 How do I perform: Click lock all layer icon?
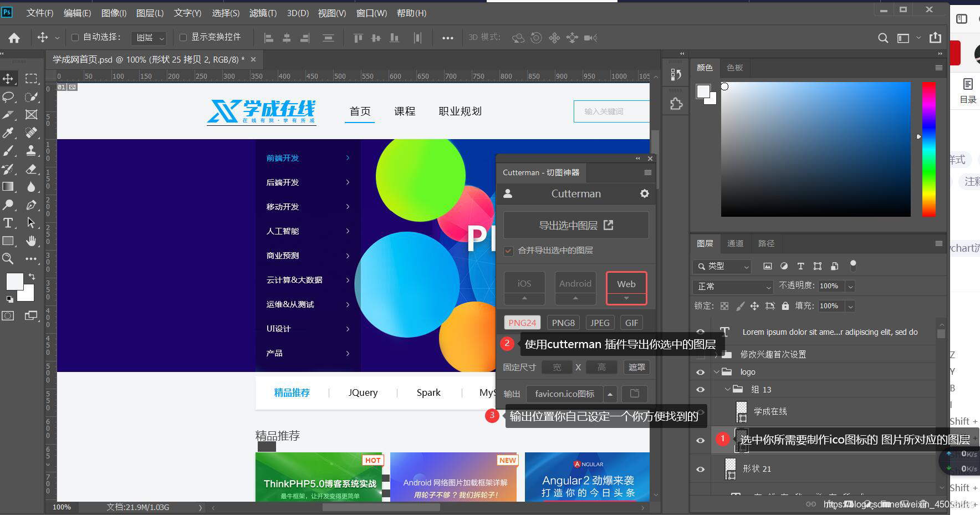[785, 305]
